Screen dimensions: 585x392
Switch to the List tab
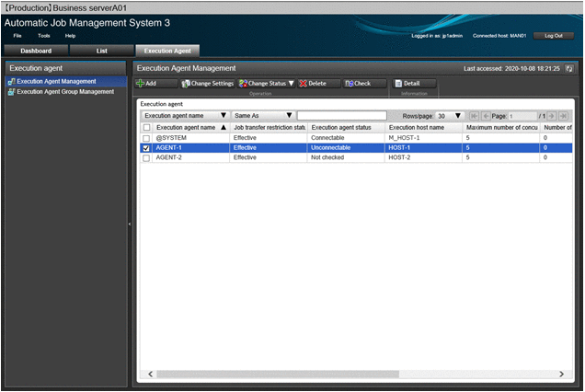[101, 51]
